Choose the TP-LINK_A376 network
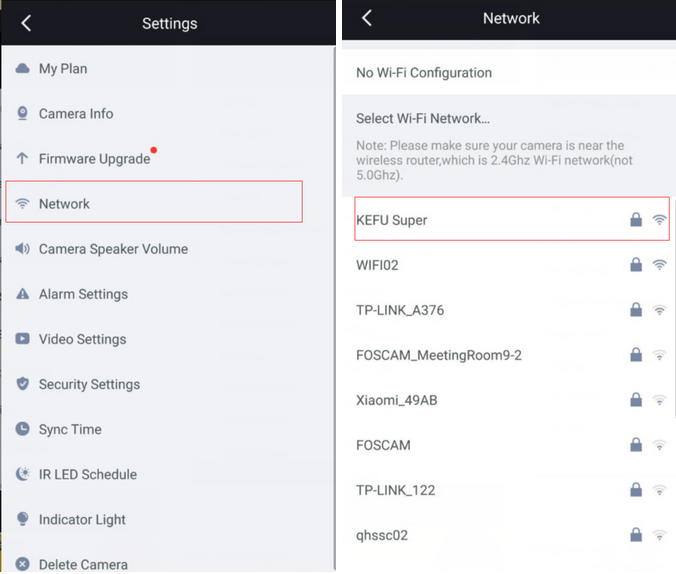 [400, 310]
